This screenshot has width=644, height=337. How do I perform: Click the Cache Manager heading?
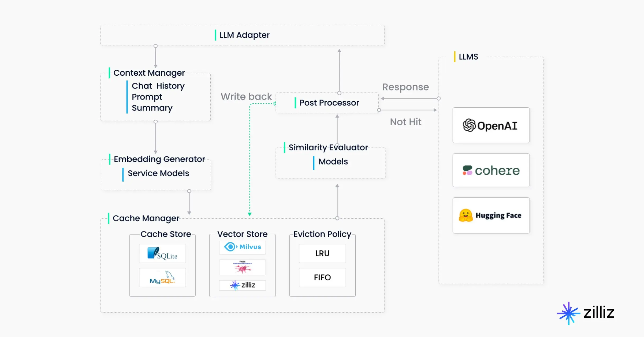(x=146, y=218)
